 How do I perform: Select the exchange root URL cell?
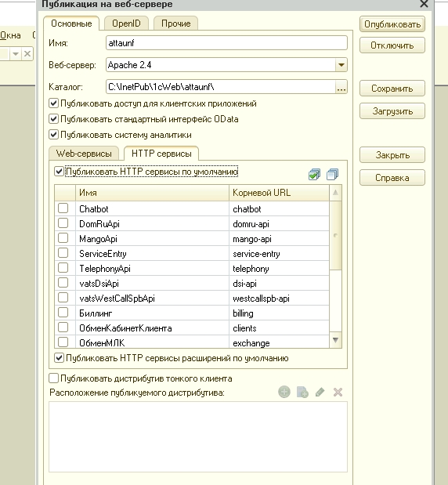pyautogui.click(x=279, y=342)
